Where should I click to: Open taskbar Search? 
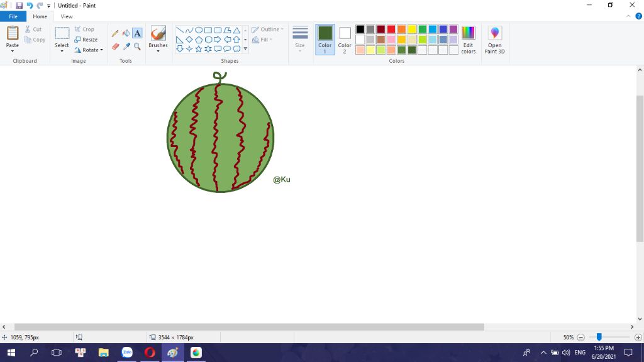pyautogui.click(x=34, y=353)
